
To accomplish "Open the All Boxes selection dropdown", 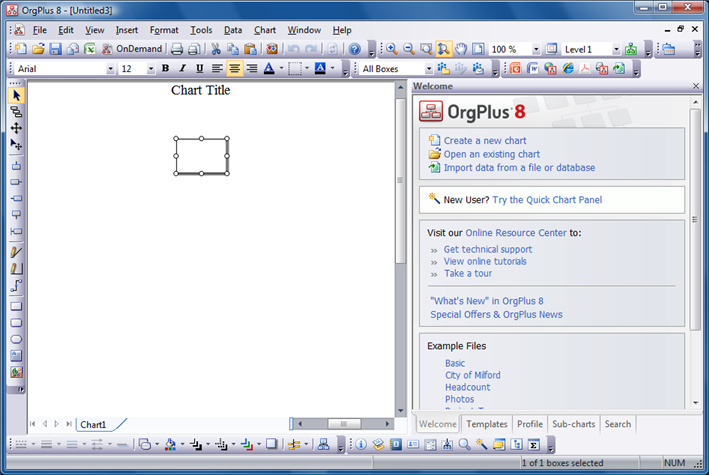I will tap(429, 69).
